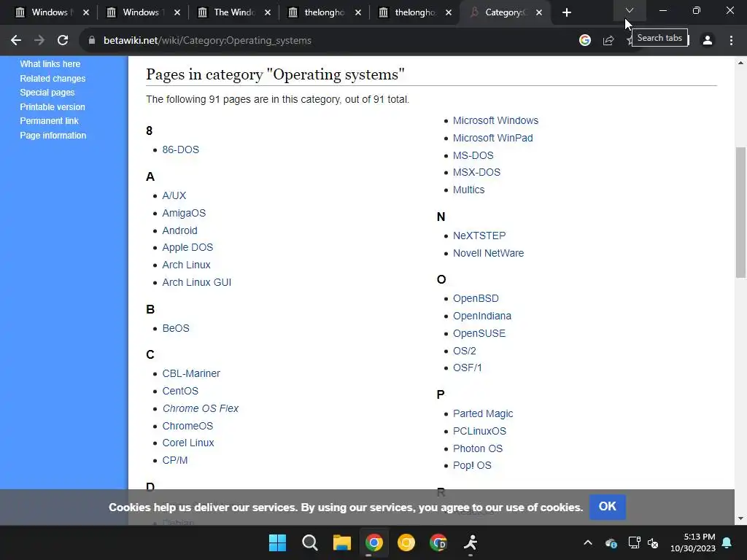
Task: Switch to first thelongho tab
Action: [x=324, y=12]
